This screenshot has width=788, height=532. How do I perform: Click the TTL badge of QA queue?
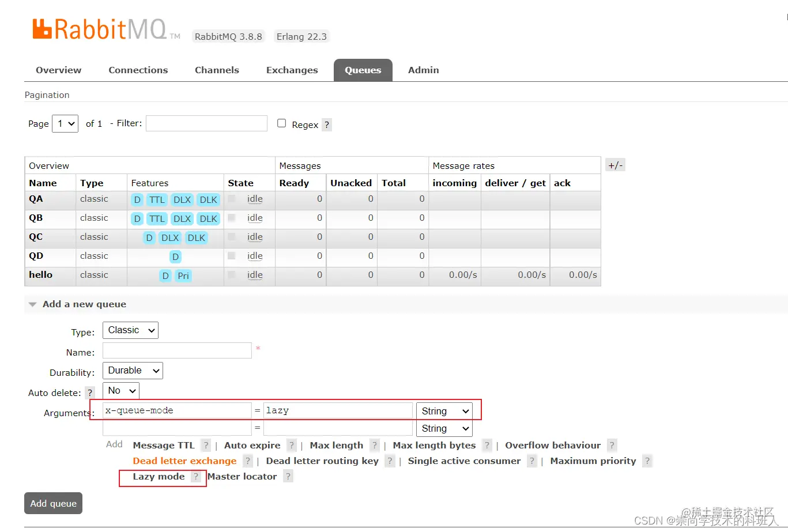point(157,200)
